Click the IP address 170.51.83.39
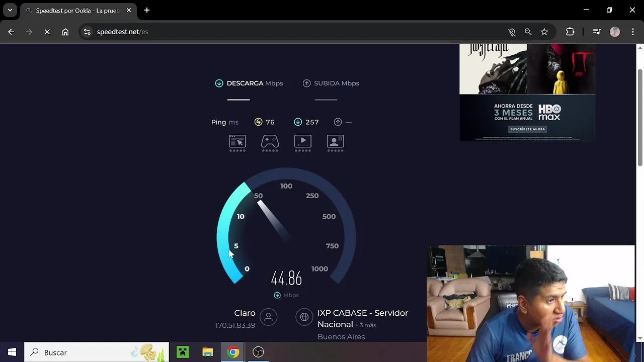Viewport: 644px width, 362px height. tap(235, 325)
